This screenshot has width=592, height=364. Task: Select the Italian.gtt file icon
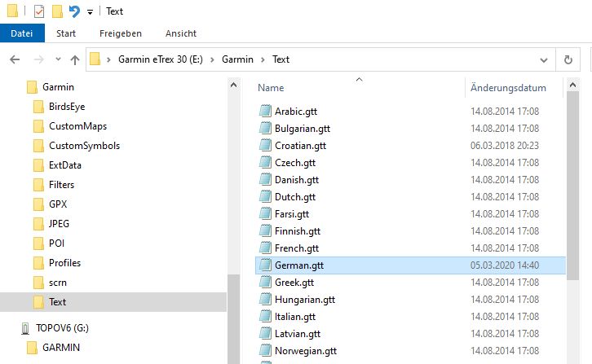point(265,317)
